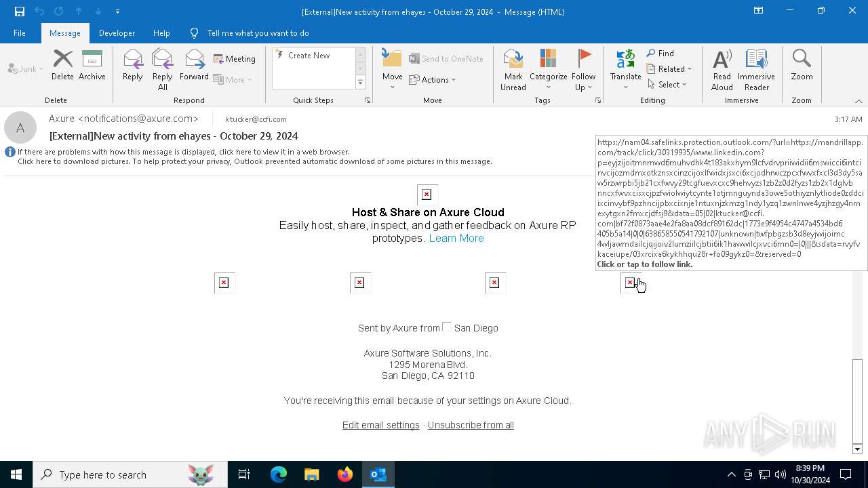Click the LinkedIn blocked image link
The height and width of the screenshot is (488, 868).
coord(630,282)
